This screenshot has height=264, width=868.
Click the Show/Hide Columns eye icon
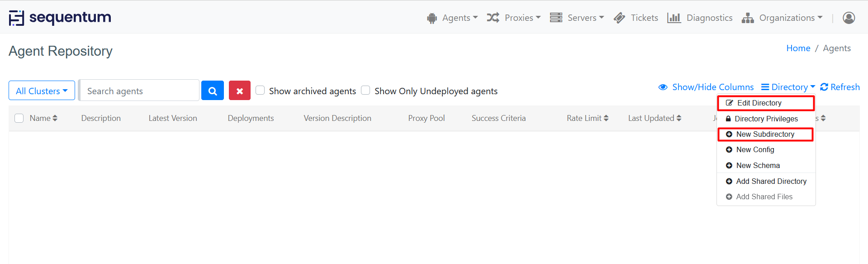click(663, 87)
